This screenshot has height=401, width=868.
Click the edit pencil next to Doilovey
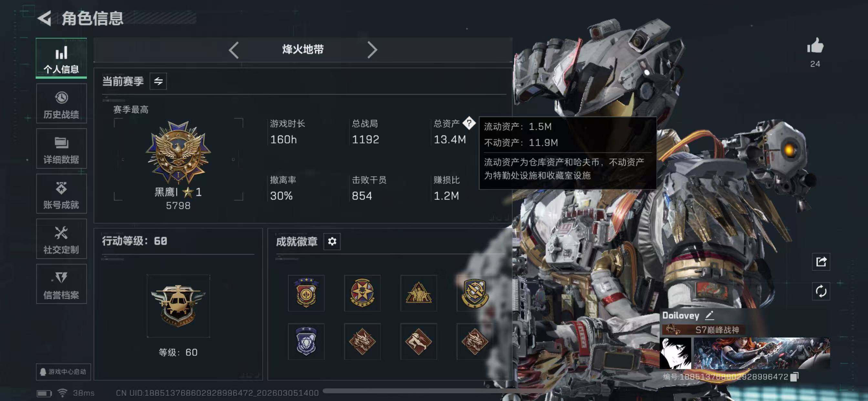click(710, 315)
